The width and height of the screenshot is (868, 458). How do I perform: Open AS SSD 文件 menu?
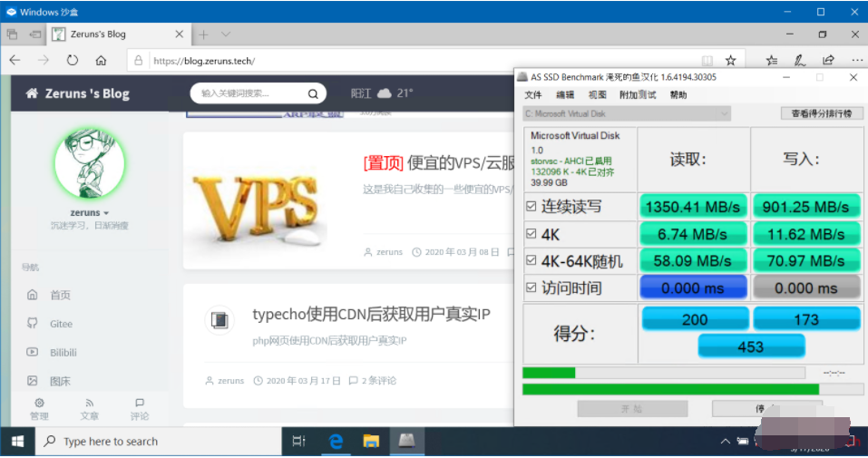(533, 95)
